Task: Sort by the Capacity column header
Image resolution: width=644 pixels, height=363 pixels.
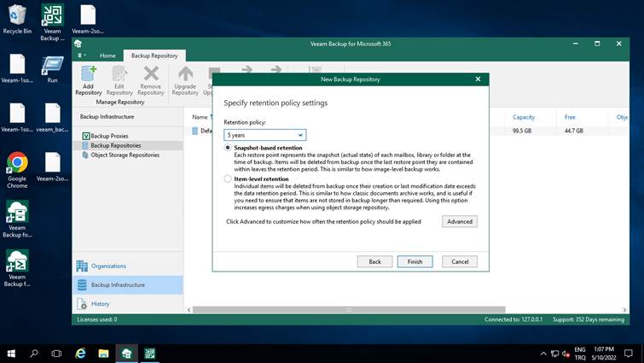Action: click(523, 117)
